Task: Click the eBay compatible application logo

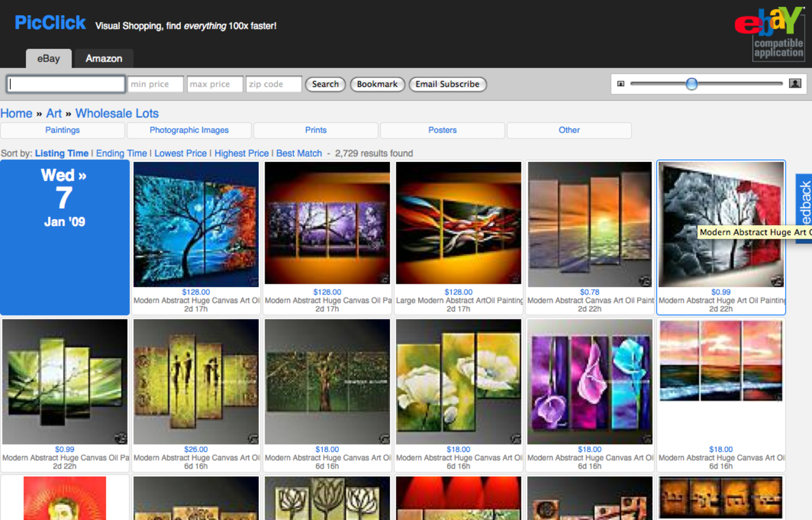Action: click(x=769, y=34)
